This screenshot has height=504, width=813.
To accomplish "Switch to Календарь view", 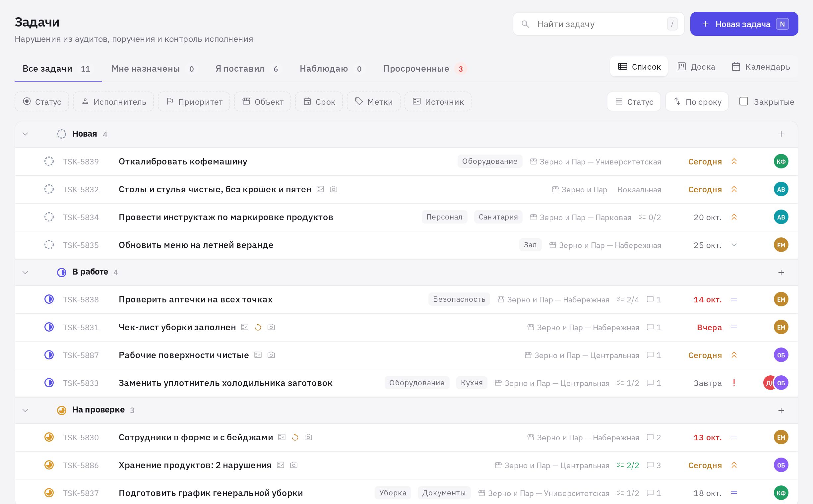I will click(x=761, y=67).
